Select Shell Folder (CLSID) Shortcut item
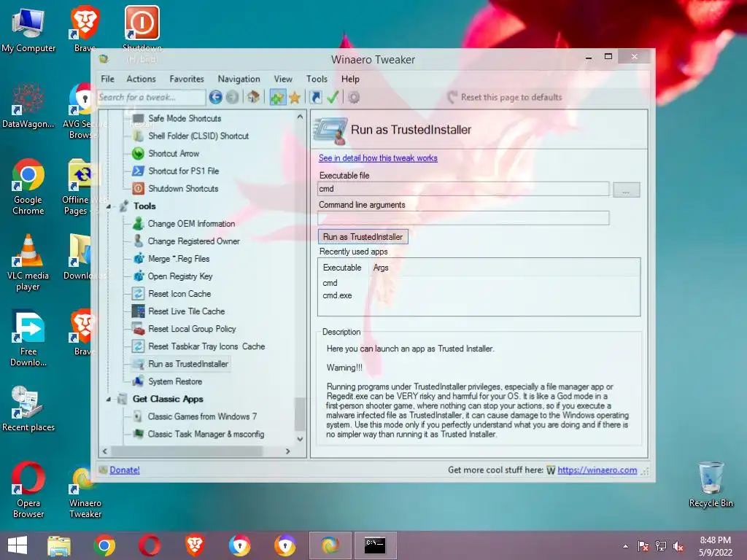Image resolution: width=747 pixels, height=560 pixels. tap(198, 136)
